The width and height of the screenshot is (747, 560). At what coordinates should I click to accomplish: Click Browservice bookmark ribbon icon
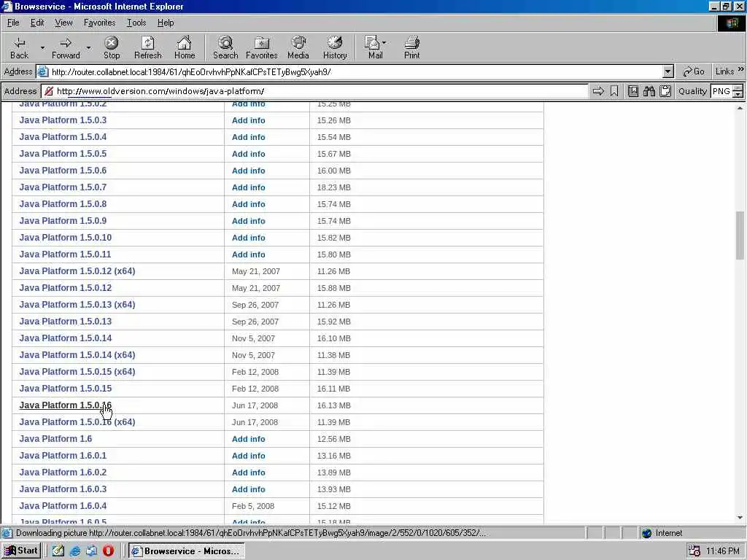coord(614,91)
